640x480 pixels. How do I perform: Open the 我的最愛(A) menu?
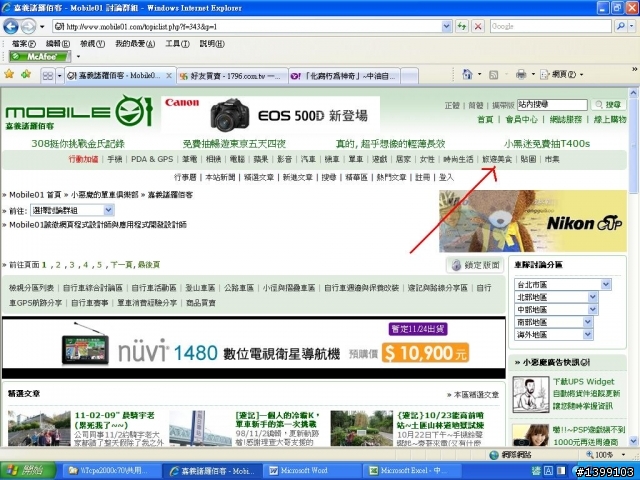(135, 44)
